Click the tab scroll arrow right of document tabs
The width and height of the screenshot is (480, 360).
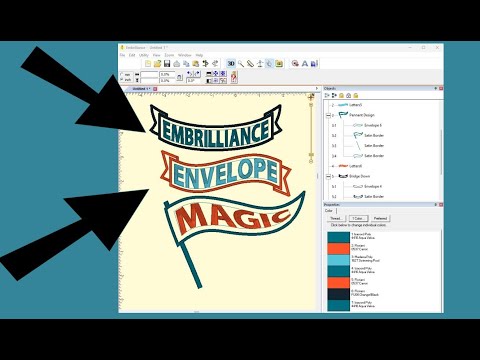point(317,89)
